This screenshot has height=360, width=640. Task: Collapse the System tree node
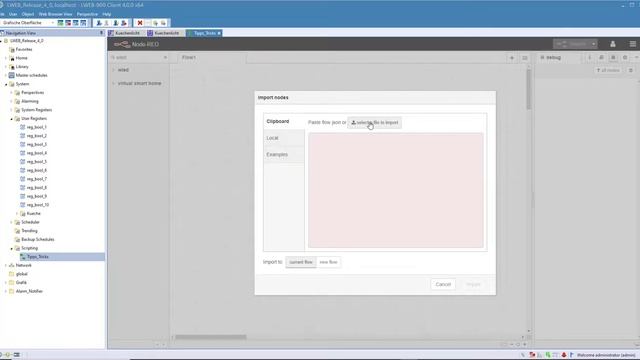6,84
